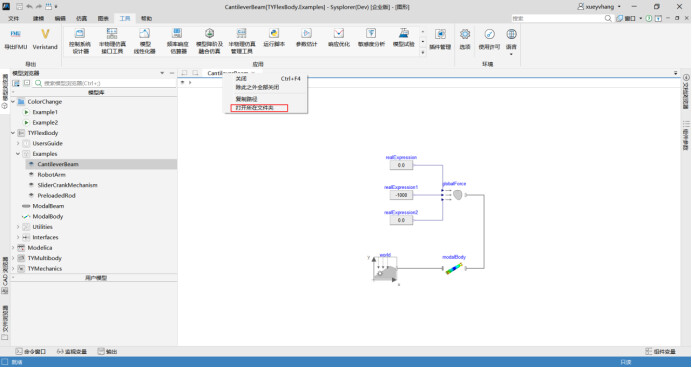Open 半物理仿真管理工具 in the ribbon
The image size is (692, 368).
tap(241, 41)
